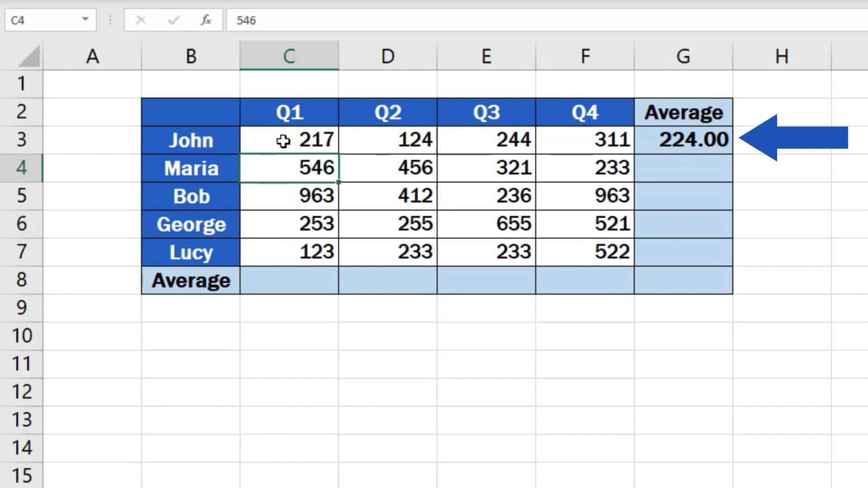The width and height of the screenshot is (868, 488).
Task: Click the Insert Function icon
Action: point(206,20)
